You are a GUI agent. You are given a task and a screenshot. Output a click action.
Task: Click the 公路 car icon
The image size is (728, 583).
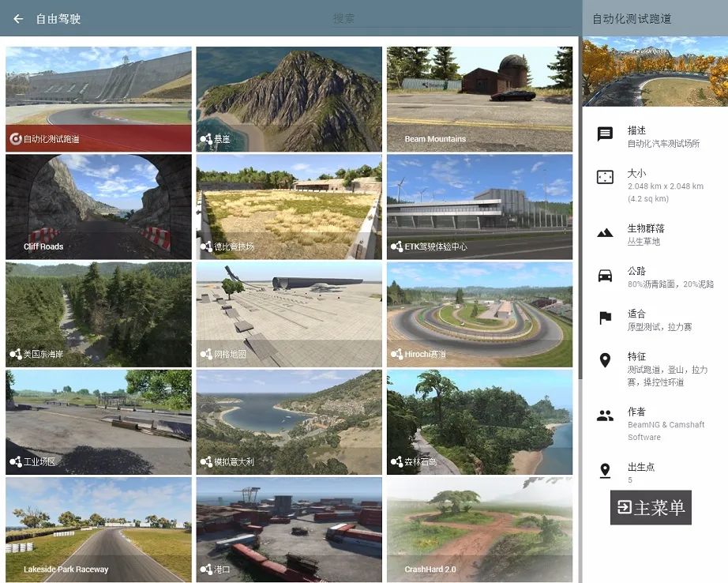coord(605,275)
